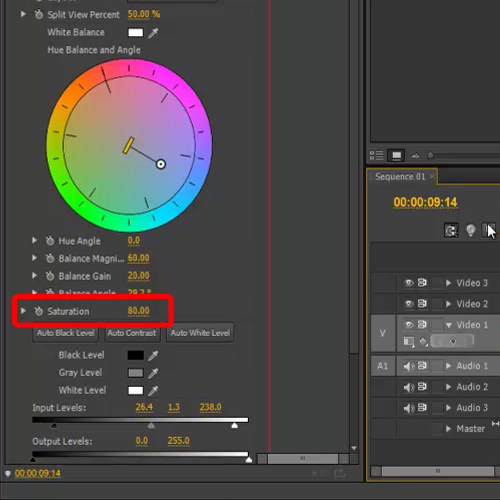Toggle sync lock for Audio 1

[x=422, y=366]
